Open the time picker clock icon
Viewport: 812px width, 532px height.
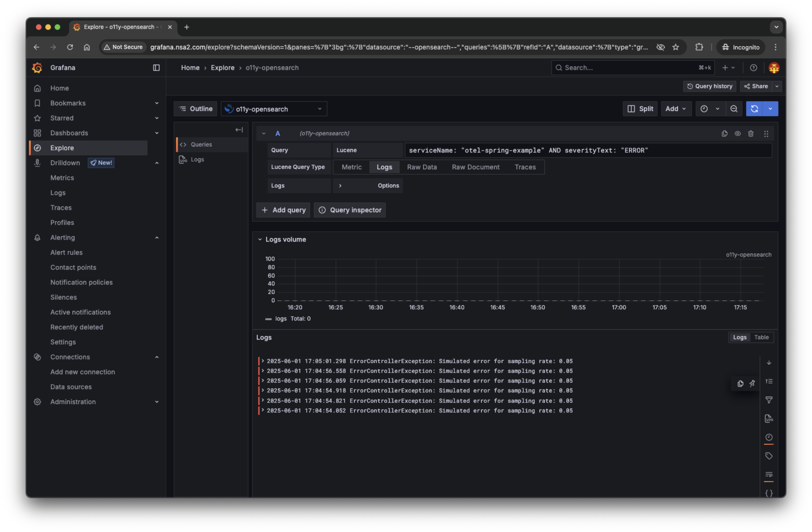(x=704, y=109)
